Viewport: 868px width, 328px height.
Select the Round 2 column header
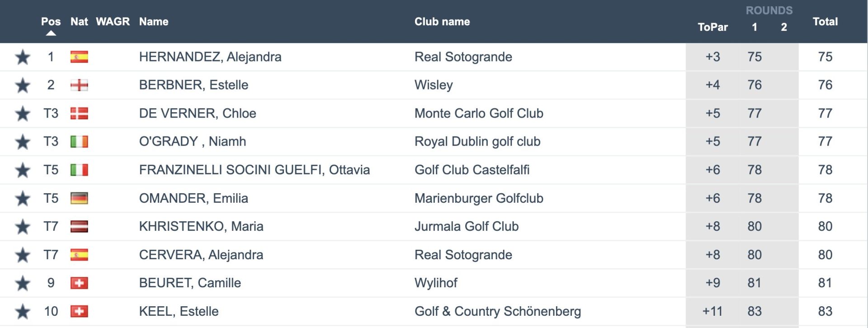784,27
